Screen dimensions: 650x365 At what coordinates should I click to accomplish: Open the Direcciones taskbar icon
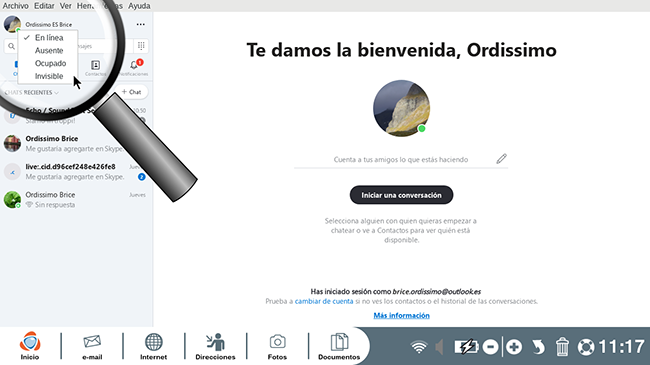pos(215,347)
